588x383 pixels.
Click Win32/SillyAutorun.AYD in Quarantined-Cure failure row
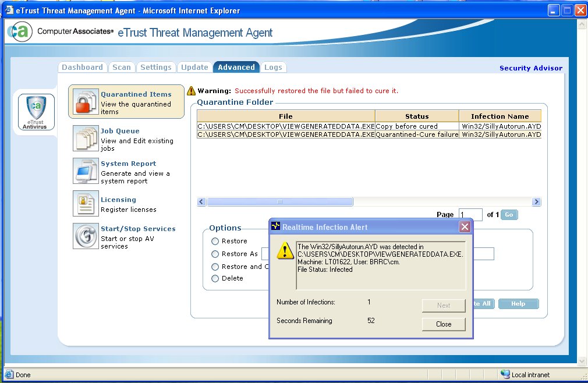pos(501,134)
